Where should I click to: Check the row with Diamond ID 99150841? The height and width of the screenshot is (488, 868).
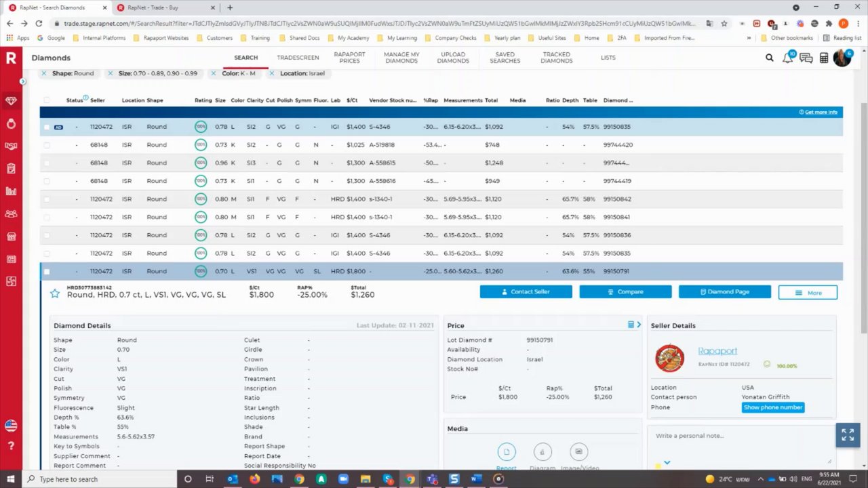tap(47, 217)
